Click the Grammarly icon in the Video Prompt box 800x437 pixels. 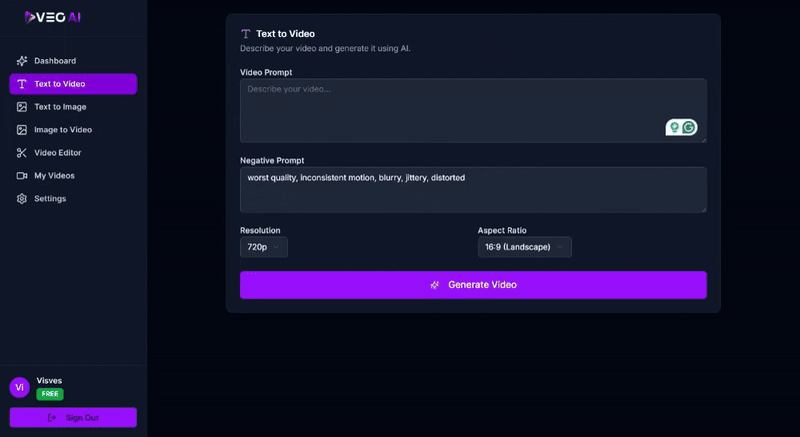(689, 127)
